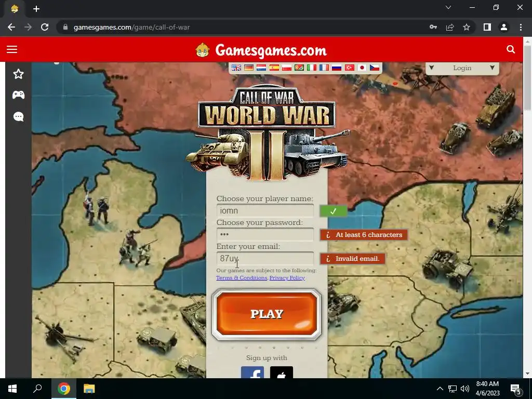This screenshot has width=532, height=399.
Task: Open Chrome three-dot menu
Action: pyautogui.click(x=521, y=27)
